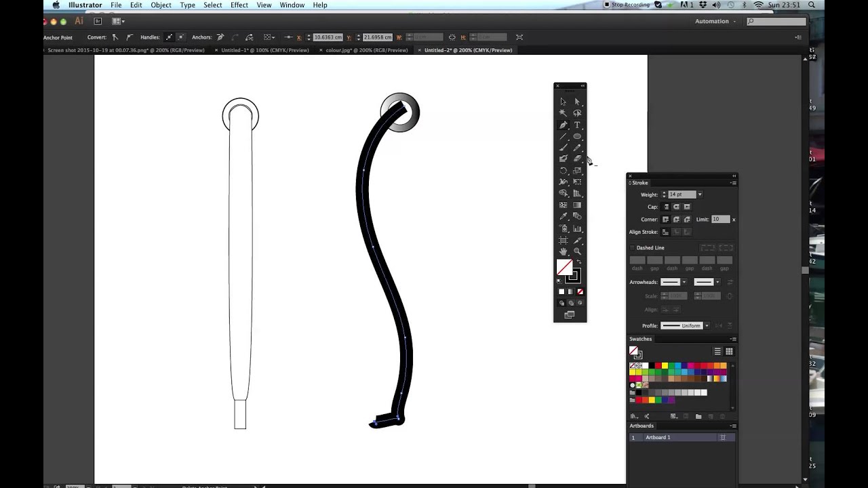This screenshot has height=488, width=868.
Task: Select the Artboard tool
Action: (x=563, y=240)
